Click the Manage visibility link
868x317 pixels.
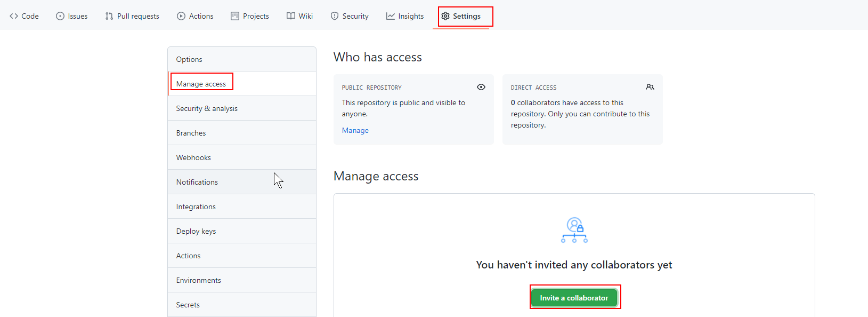[355, 130]
